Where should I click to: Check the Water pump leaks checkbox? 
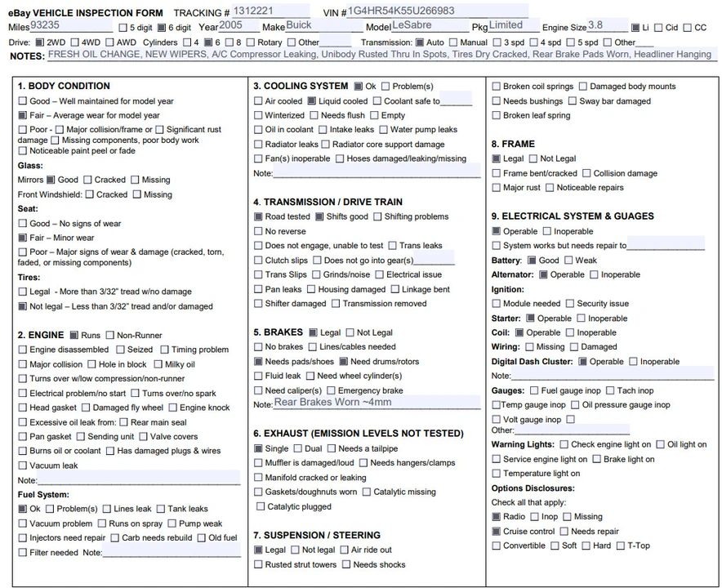383,129
